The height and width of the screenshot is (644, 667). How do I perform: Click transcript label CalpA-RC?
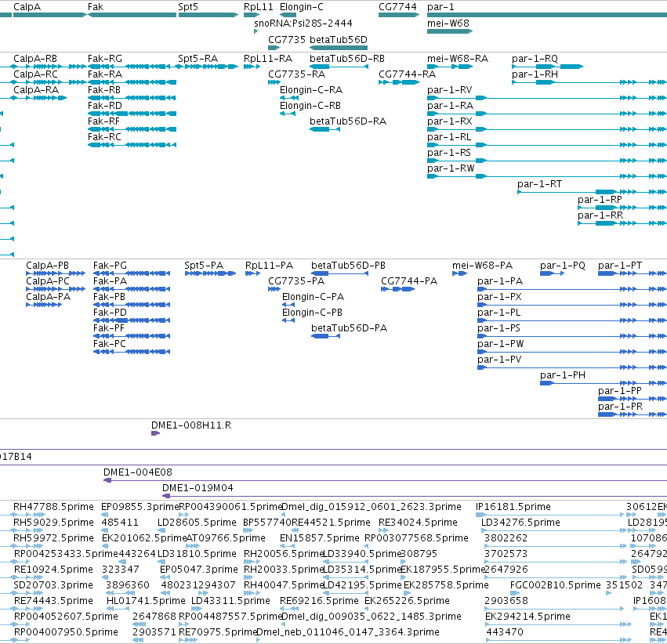point(35,74)
